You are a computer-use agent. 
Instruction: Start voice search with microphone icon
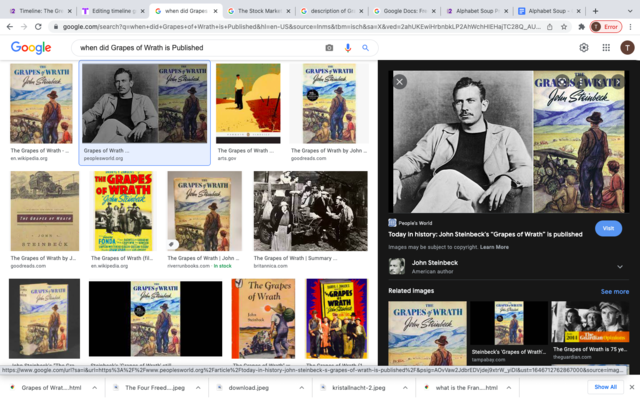pyautogui.click(x=348, y=48)
